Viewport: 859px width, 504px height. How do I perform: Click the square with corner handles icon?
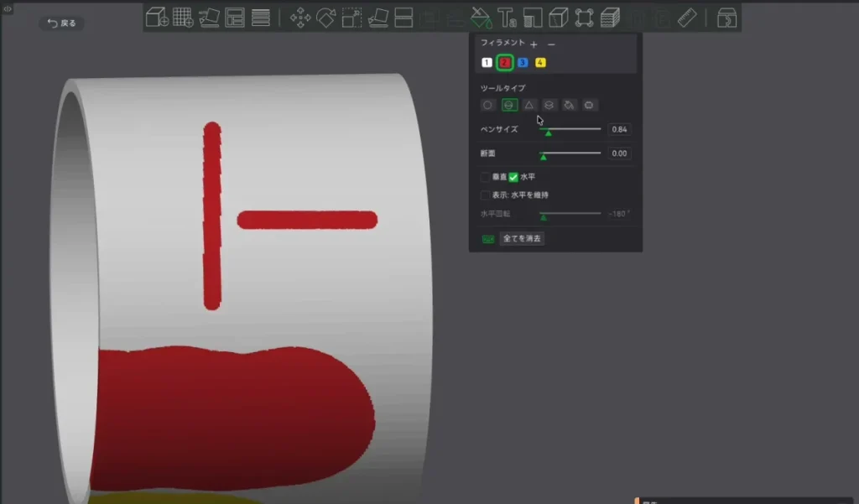584,18
